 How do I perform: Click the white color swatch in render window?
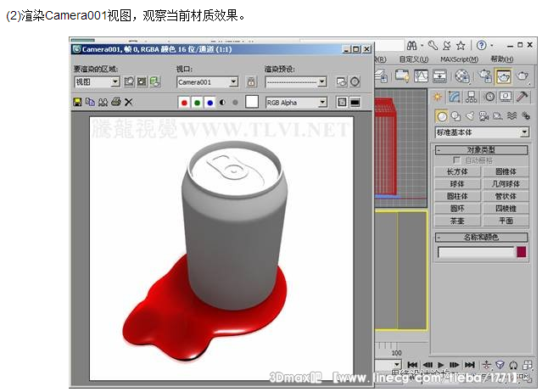pos(252,102)
